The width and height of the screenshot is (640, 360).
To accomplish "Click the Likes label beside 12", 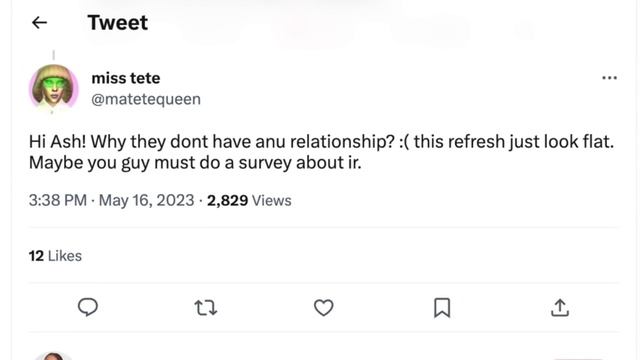I will pyautogui.click(x=65, y=256).
